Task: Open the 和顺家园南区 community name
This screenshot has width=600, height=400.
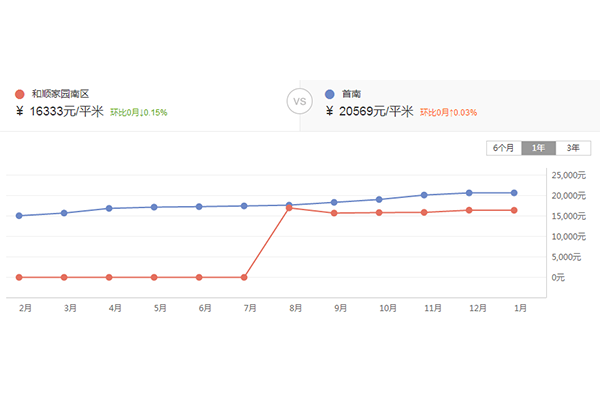Action: (x=61, y=94)
